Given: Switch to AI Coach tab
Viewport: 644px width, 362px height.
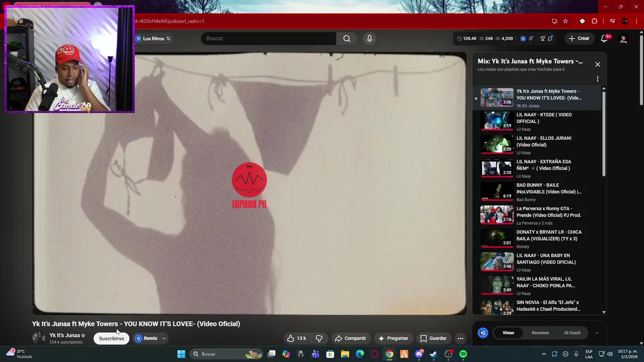Looking at the screenshot, I should 572,333.
